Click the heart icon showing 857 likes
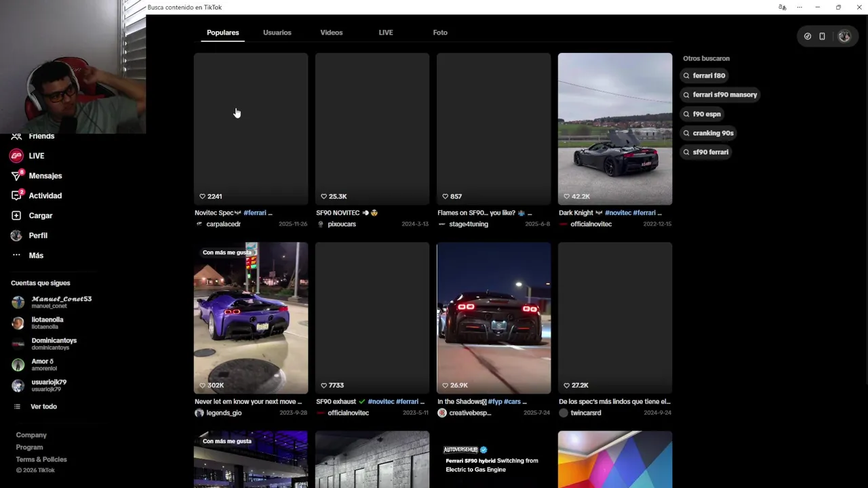The image size is (868, 488). click(x=445, y=197)
